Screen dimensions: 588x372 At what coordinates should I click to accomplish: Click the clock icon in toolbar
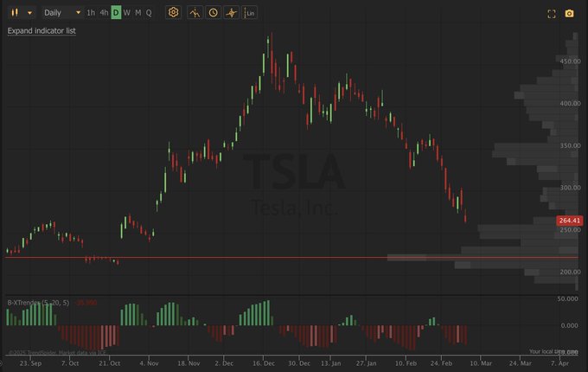coord(213,13)
